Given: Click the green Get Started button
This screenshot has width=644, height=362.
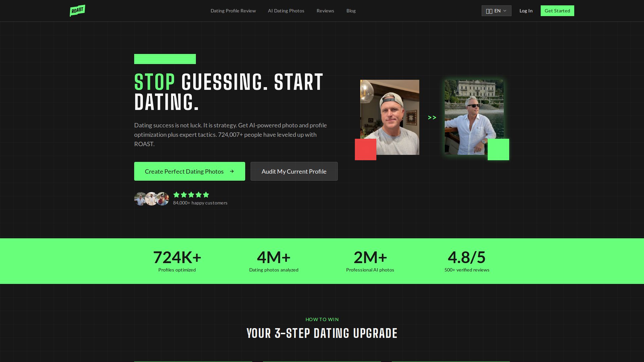Looking at the screenshot, I should [557, 11].
